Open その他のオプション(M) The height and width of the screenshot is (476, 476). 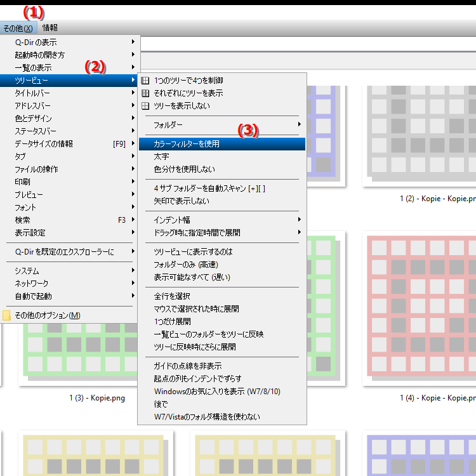(x=69, y=315)
